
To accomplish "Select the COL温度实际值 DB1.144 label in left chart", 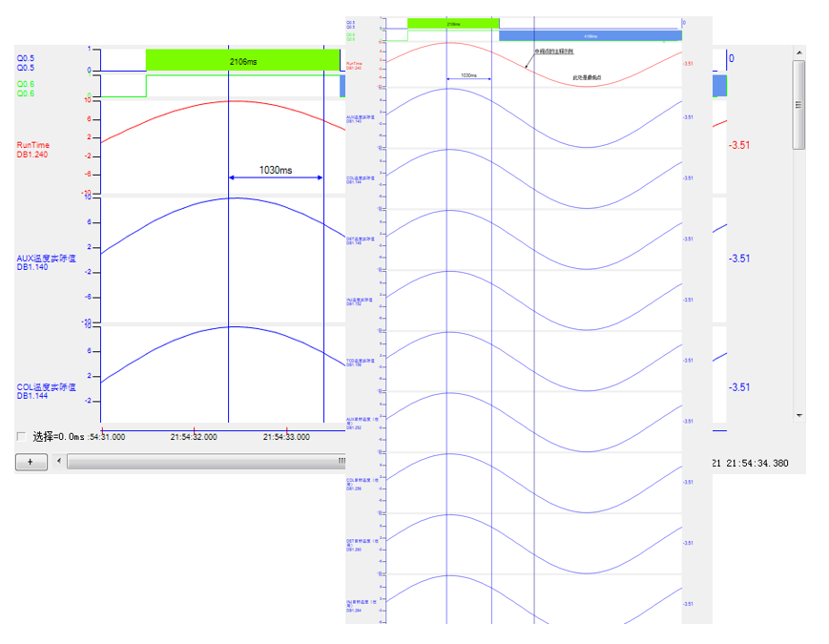I will [x=46, y=391].
